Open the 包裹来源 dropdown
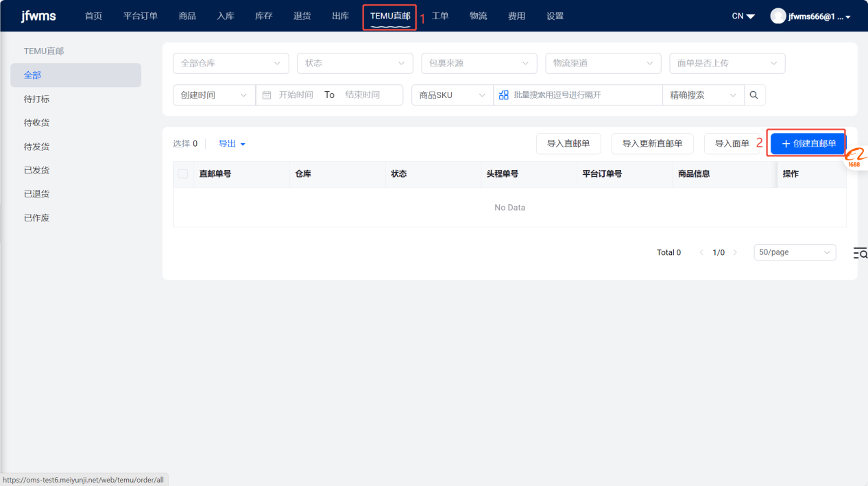The width and height of the screenshot is (868, 486). [x=479, y=63]
